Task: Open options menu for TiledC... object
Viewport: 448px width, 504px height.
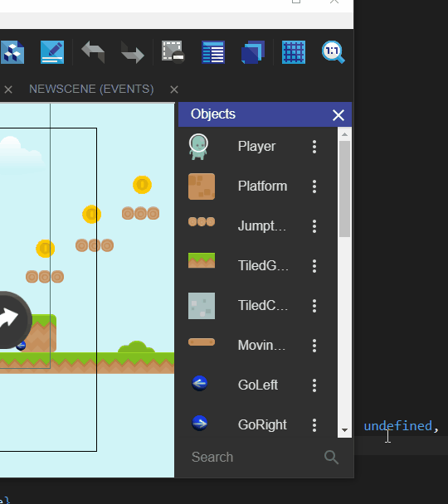Action: [x=314, y=306]
